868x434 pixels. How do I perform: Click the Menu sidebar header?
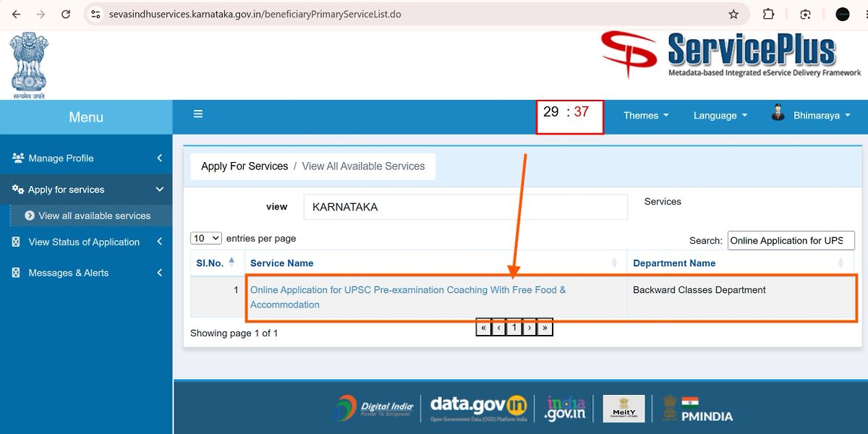click(x=86, y=117)
